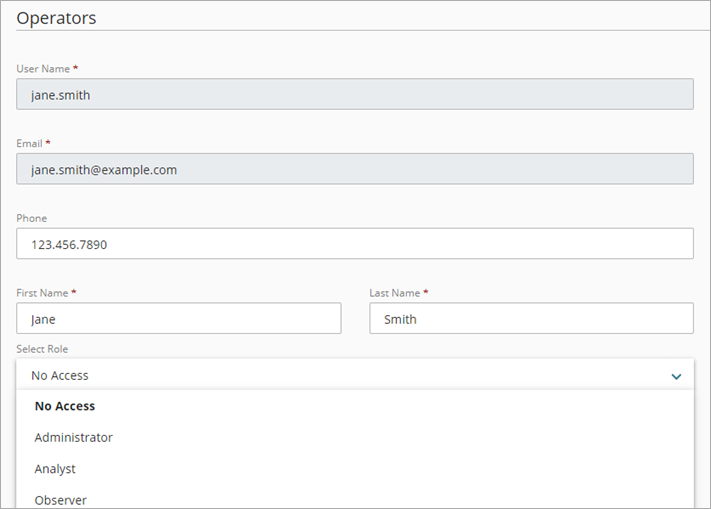Click the User Name label text
The width and height of the screenshot is (711, 509).
pos(43,69)
